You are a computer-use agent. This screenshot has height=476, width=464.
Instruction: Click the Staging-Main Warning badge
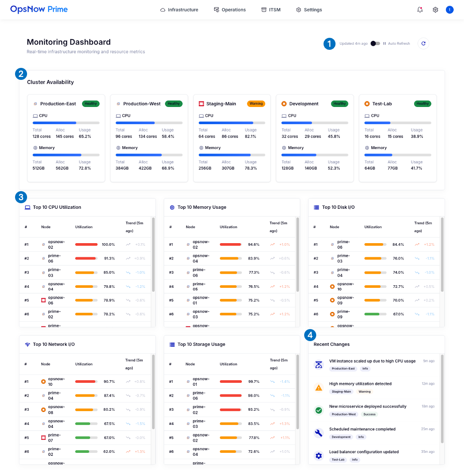tap(256, 104)
